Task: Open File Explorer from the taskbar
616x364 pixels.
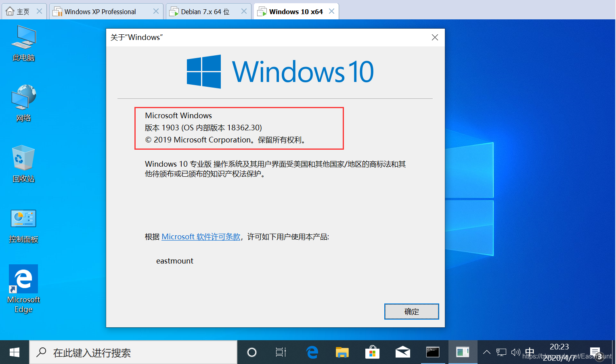Action: point(342,352)
